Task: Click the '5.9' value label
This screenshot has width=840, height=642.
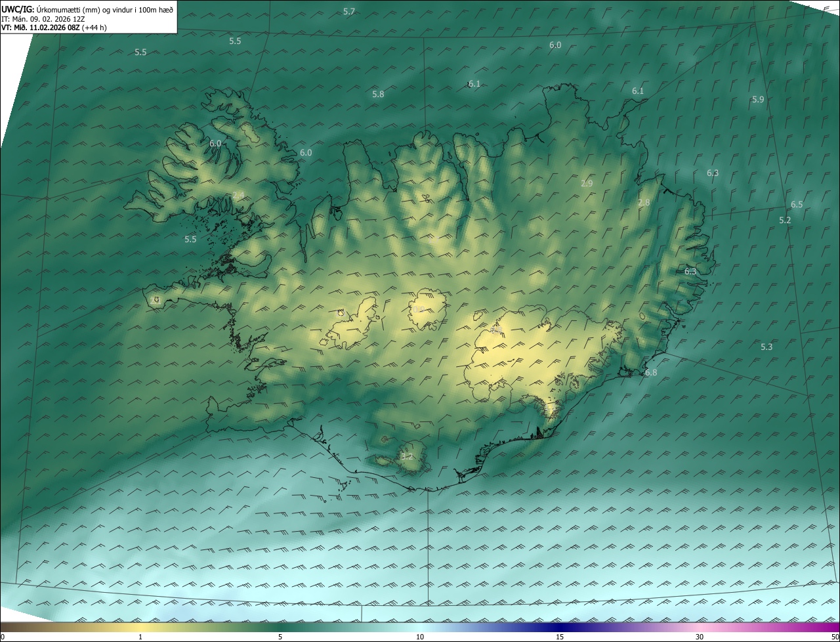Action: [x=758, y=100]
